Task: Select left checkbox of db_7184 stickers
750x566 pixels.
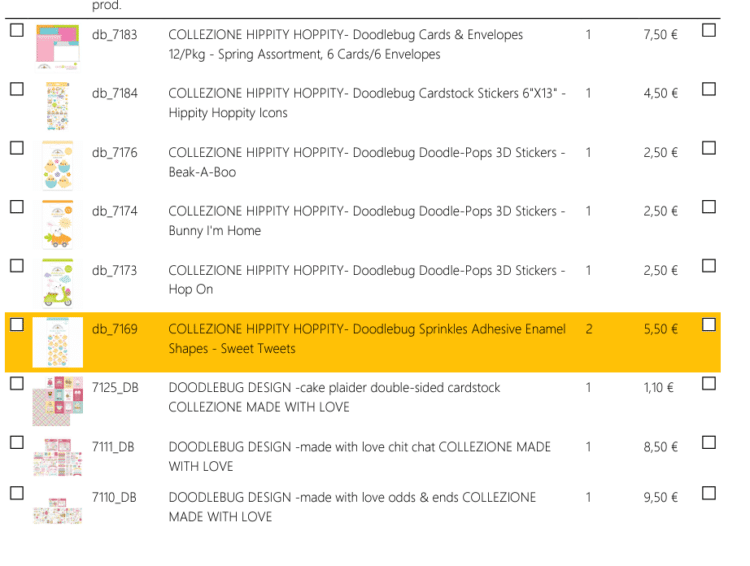Action: 17,89
